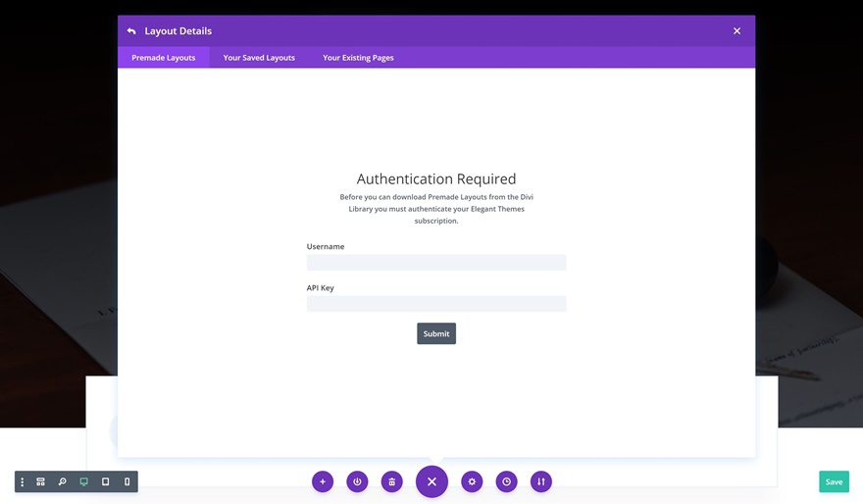Viewport: 863px width, 504px height.
Task: Click the Submit button
Action: click(436, 333)
